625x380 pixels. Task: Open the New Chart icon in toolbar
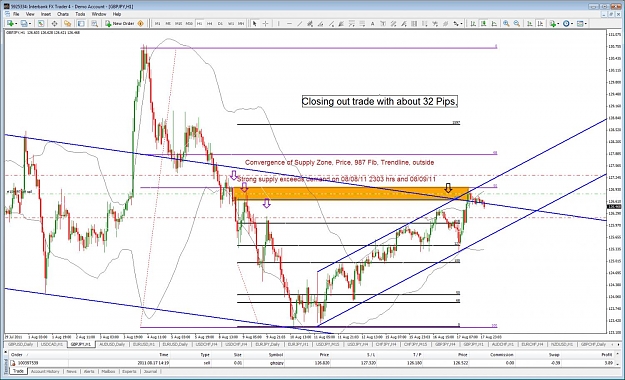(x=10, y=24)
